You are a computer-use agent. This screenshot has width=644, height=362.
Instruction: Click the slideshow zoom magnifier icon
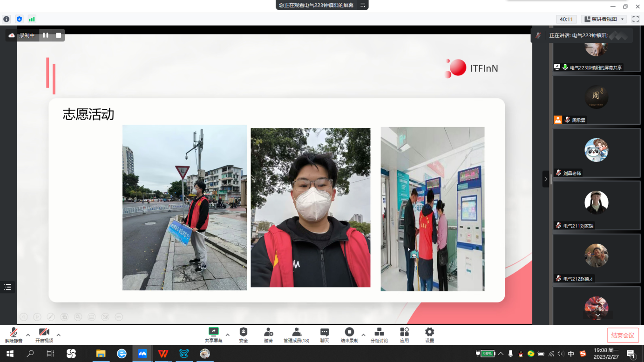pyautogui.click(x=78, y=317)
